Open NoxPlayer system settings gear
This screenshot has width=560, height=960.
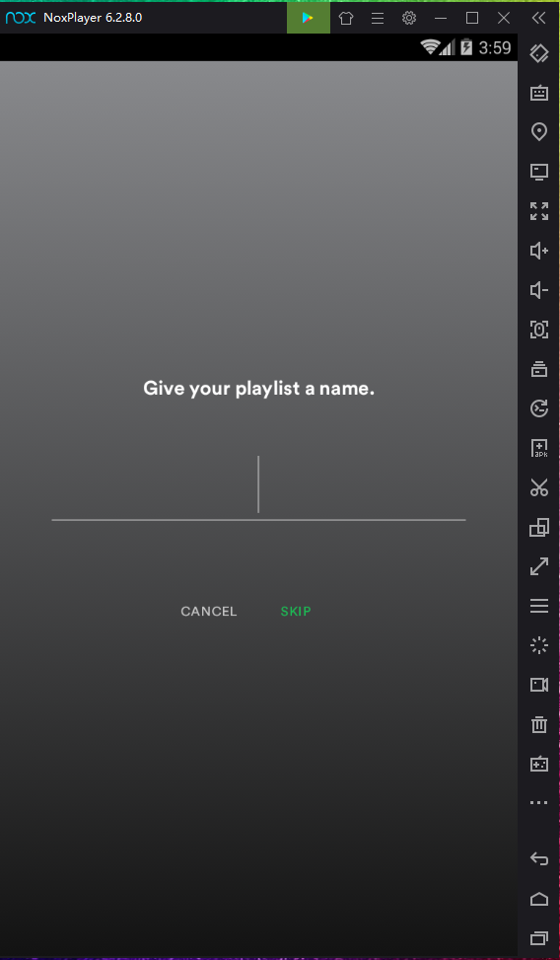tap(409, 18)
